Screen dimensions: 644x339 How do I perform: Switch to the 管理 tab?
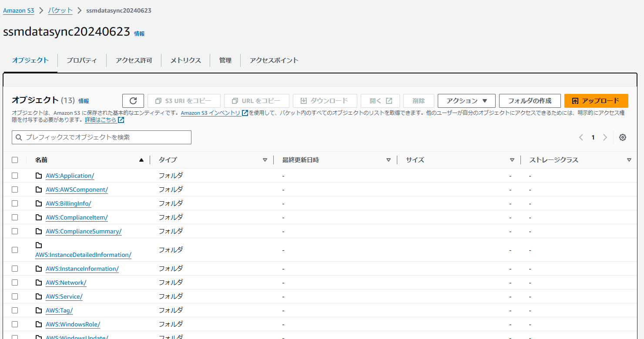pos(225,60)
